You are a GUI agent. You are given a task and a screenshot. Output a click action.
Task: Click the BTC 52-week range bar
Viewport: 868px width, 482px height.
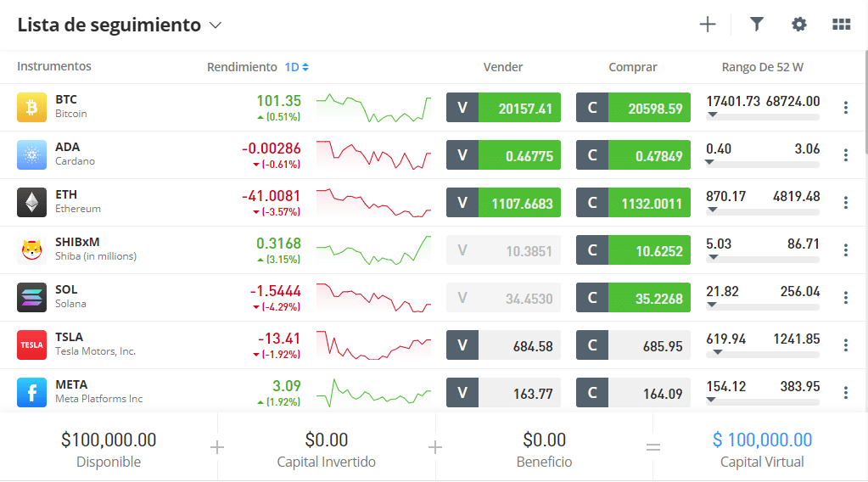(x=763, y=117)
